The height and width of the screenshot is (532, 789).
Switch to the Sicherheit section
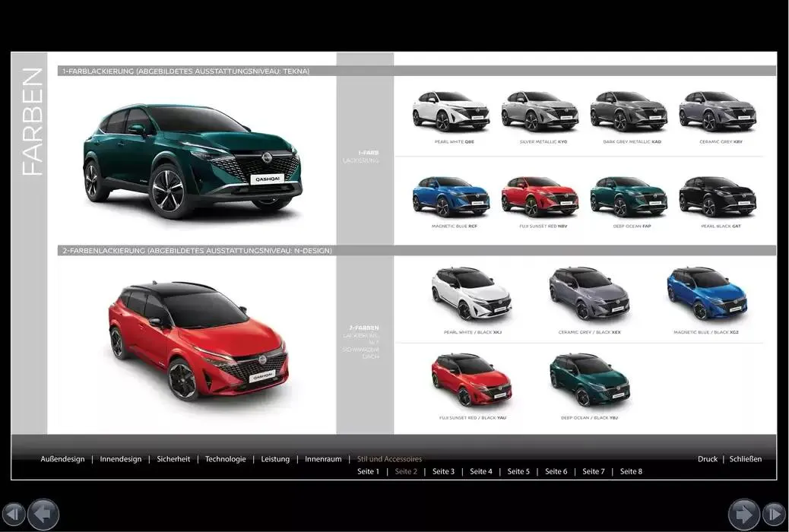(173, 459)
